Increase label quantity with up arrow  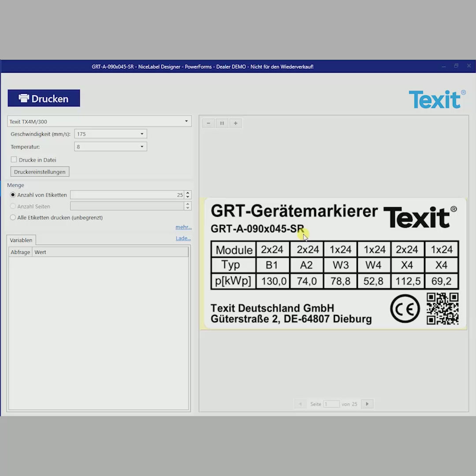[x=188, y=193]
